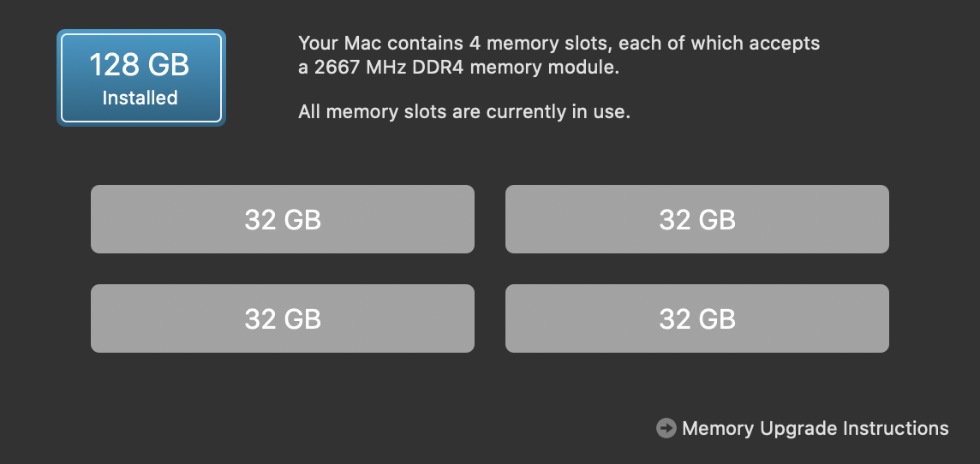Screen dimensions: 980x464
Task: Click the "2667 MHz DDR4 memory module" line
Action: [x=458, y=68]
